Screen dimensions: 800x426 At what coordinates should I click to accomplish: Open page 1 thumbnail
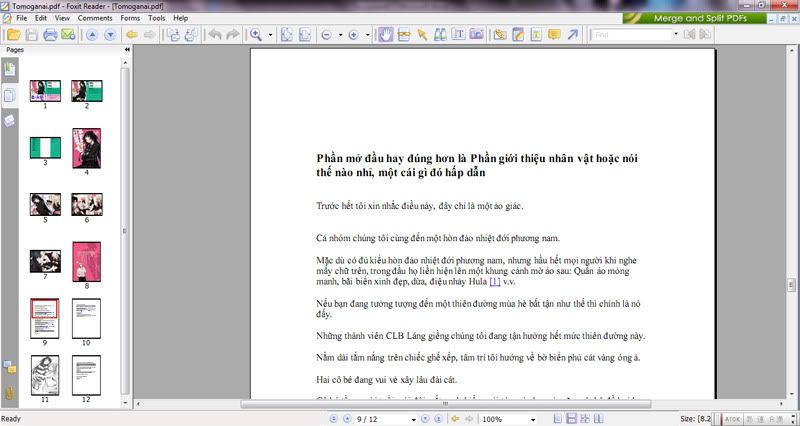45,91
